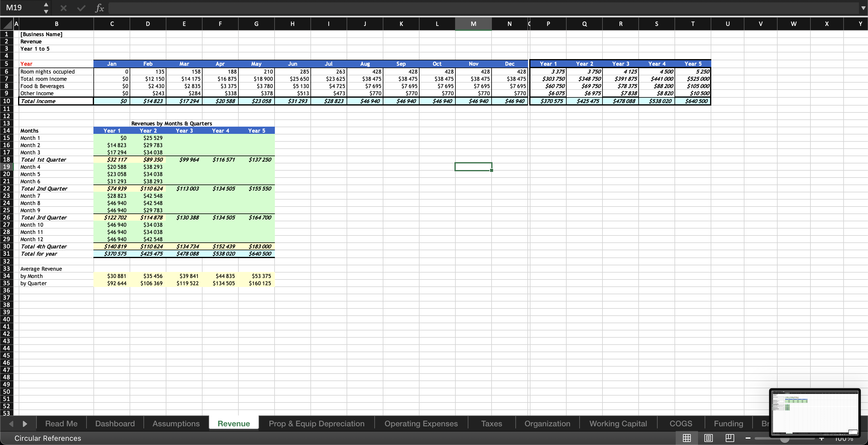Viewport: 868px width, 445px height.
Task: Click Revenues by Months & Quarters title
Action: tap(171, 123)
